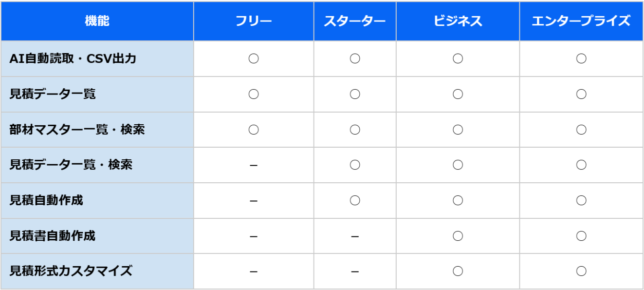Click the 機能 column header
The image size is (644, 290).
coord(97,21)
